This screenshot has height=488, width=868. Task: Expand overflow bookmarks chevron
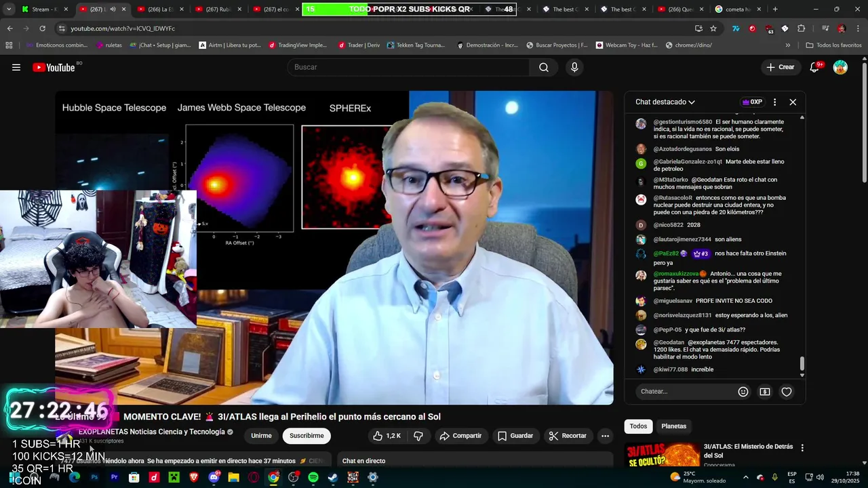(787, 45)
